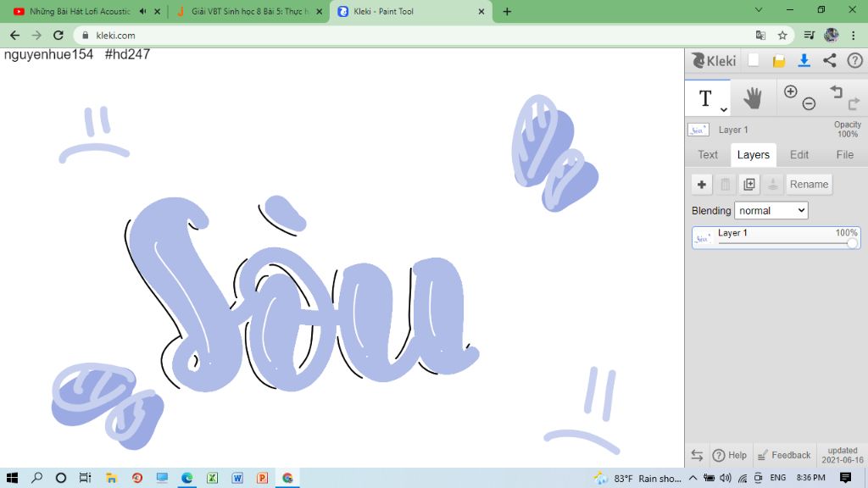This screenshot has width=868, height=488.
Task: Zoom out of the canvas
Action: [809, 103]
